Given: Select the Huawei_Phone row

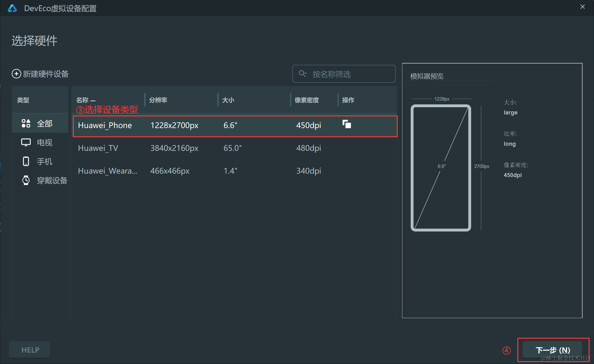Looking at the screenshot, I should tap(235, 126).
